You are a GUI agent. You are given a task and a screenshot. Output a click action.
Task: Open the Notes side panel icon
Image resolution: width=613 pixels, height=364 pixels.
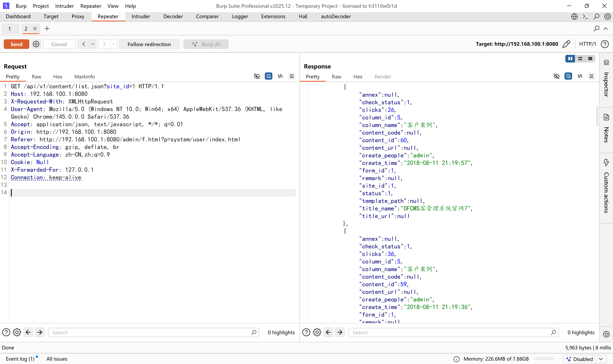point(606,117)
